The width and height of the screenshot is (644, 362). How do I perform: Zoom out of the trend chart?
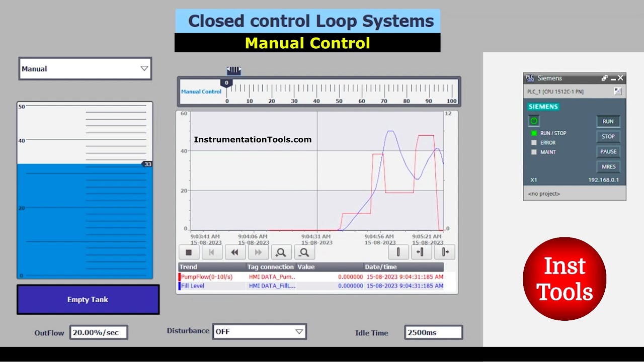point(304,252)
